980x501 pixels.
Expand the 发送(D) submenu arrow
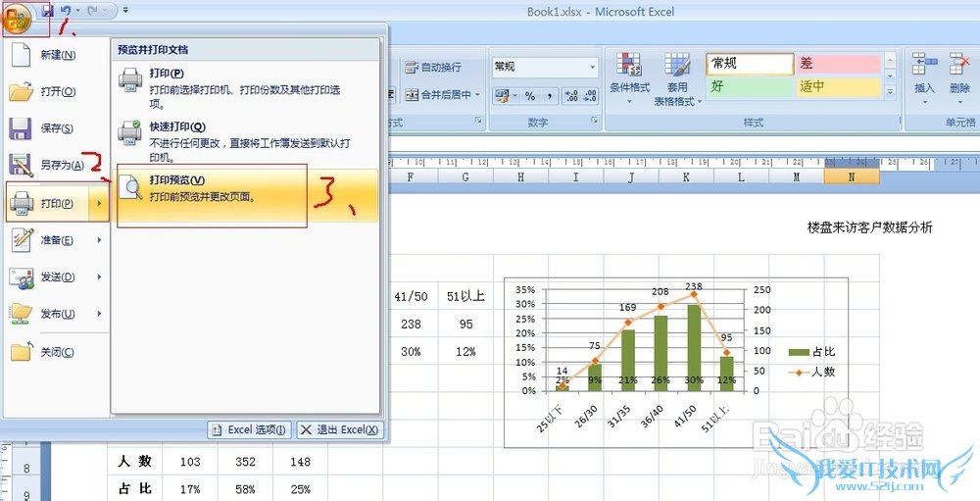pos(99,277)
